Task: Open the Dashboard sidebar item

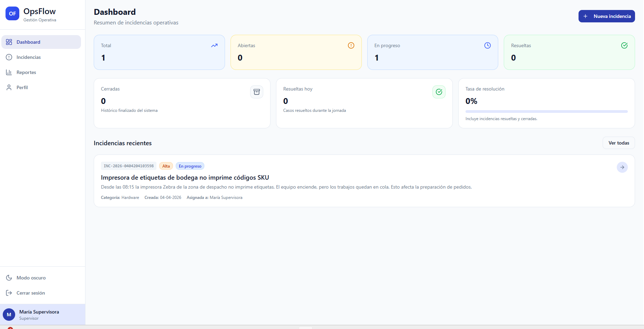Action: 41,42
